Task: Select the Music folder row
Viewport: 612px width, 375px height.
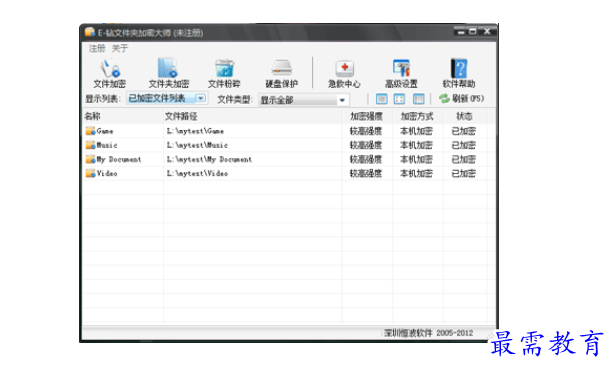Action: coord(289,145)
